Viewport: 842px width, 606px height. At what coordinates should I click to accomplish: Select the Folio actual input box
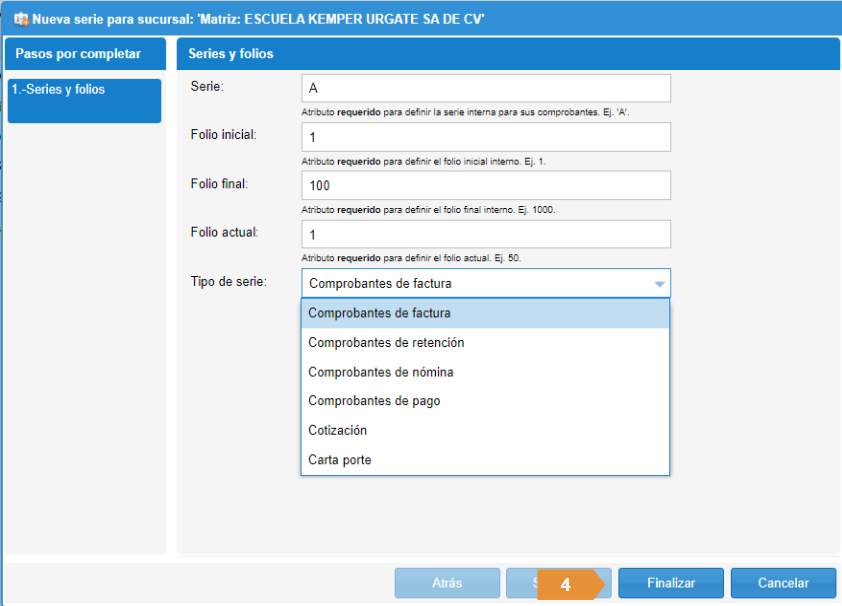coord(485,234)
